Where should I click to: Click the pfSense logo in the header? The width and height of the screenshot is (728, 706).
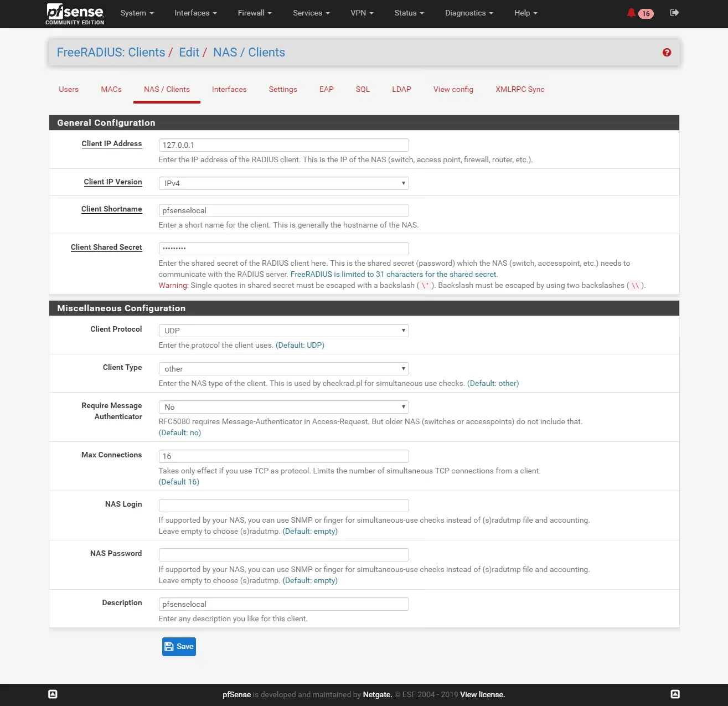coord(75,13)
